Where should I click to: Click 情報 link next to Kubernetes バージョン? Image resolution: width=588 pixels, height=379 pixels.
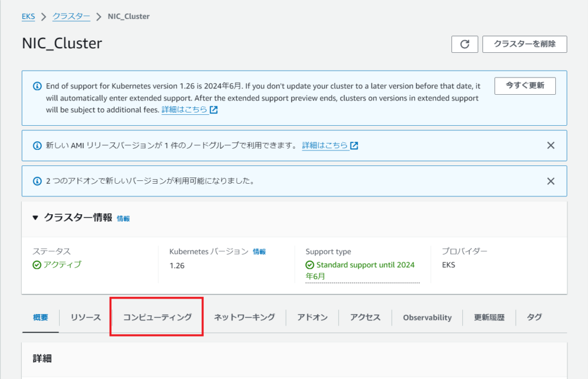[x=259, y=252]
